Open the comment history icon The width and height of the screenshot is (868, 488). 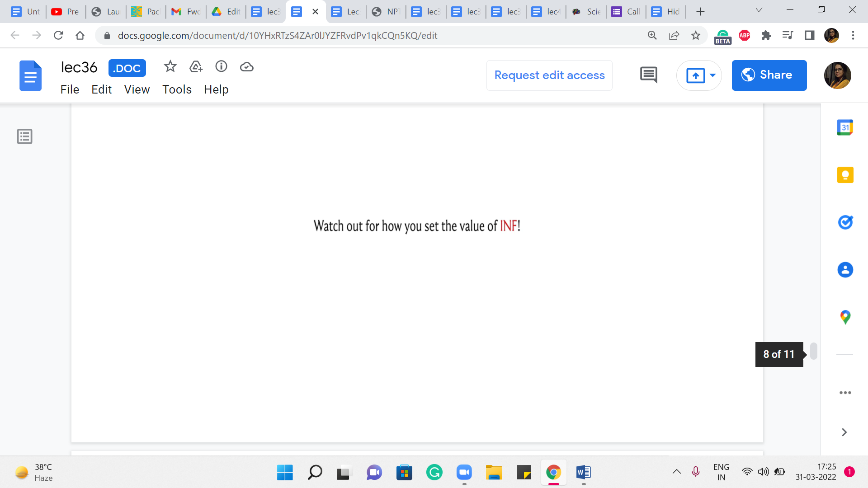coord(649,75)
